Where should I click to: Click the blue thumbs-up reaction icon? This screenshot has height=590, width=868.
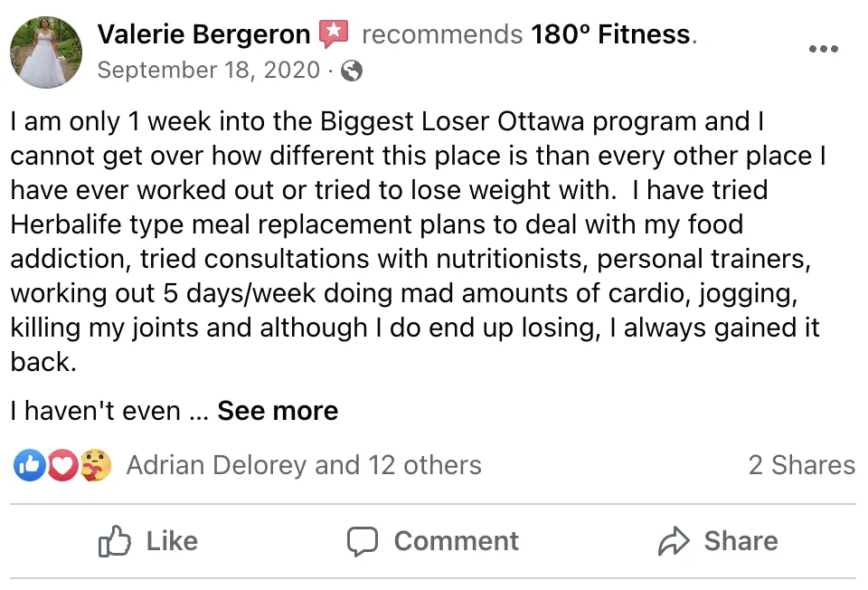click(30, 465)
